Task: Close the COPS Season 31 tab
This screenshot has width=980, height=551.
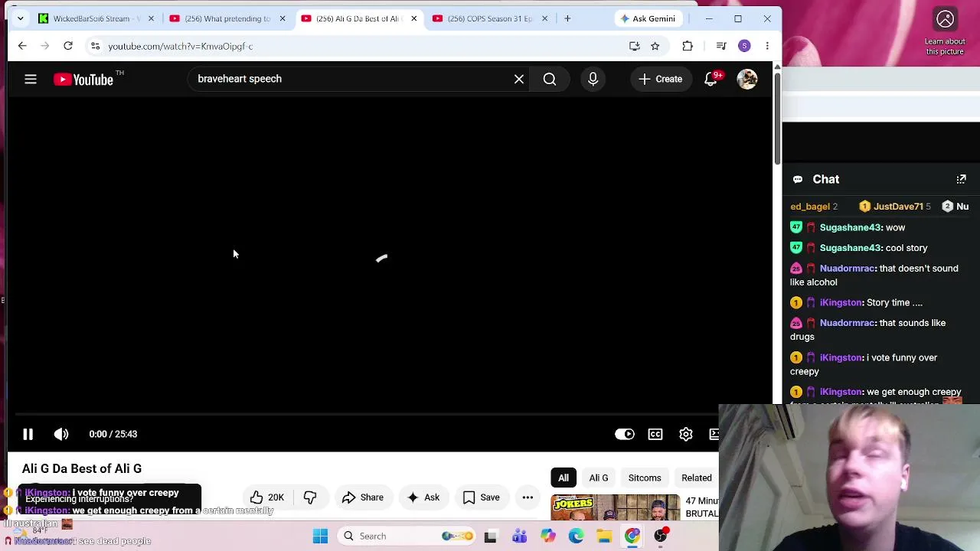Action: tap(545, 18)
